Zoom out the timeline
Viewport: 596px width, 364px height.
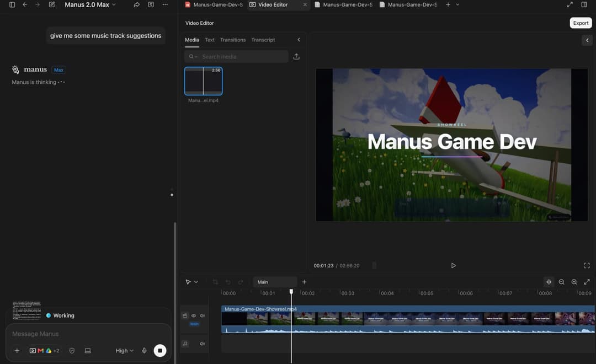tap(561, 282)
